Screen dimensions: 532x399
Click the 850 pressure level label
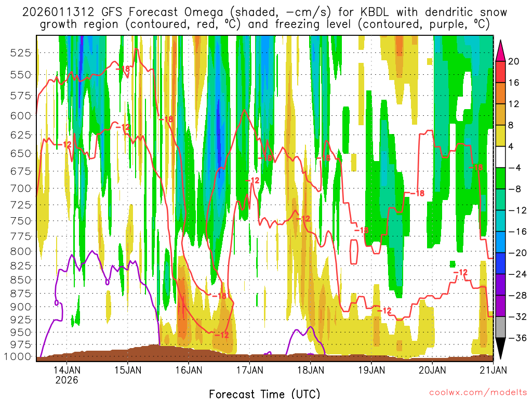pos(20,280)
